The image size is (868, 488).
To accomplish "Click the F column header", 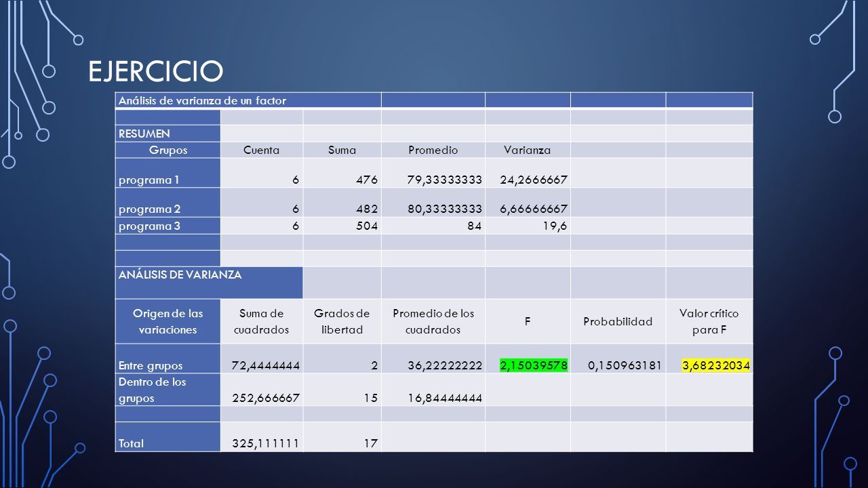I will pos(527,321).
